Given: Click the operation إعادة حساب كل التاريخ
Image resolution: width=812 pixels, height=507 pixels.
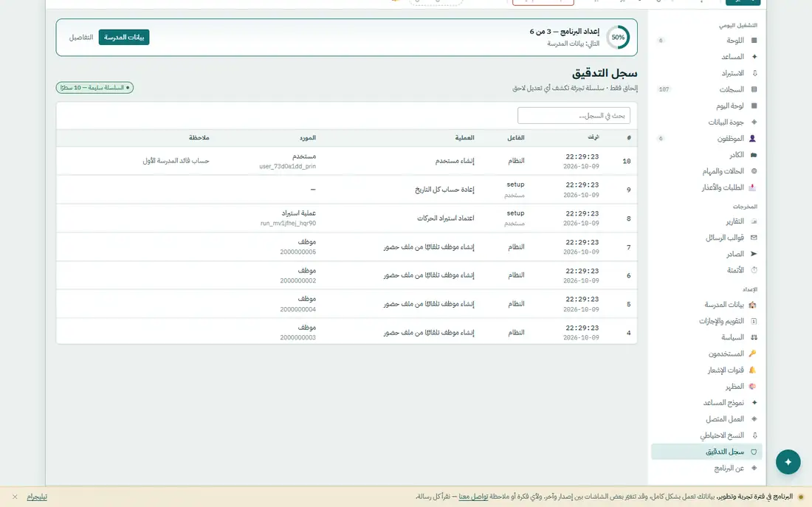Looking at the screenshot, I should [444, 190].
